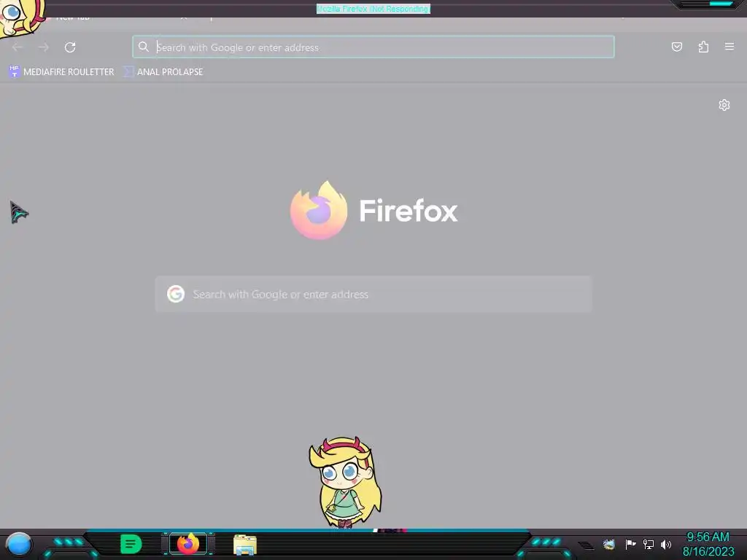Screen dimensions: 747x560
Task: Click the volume speaker tray icon
Action: [x=665, y=544]
